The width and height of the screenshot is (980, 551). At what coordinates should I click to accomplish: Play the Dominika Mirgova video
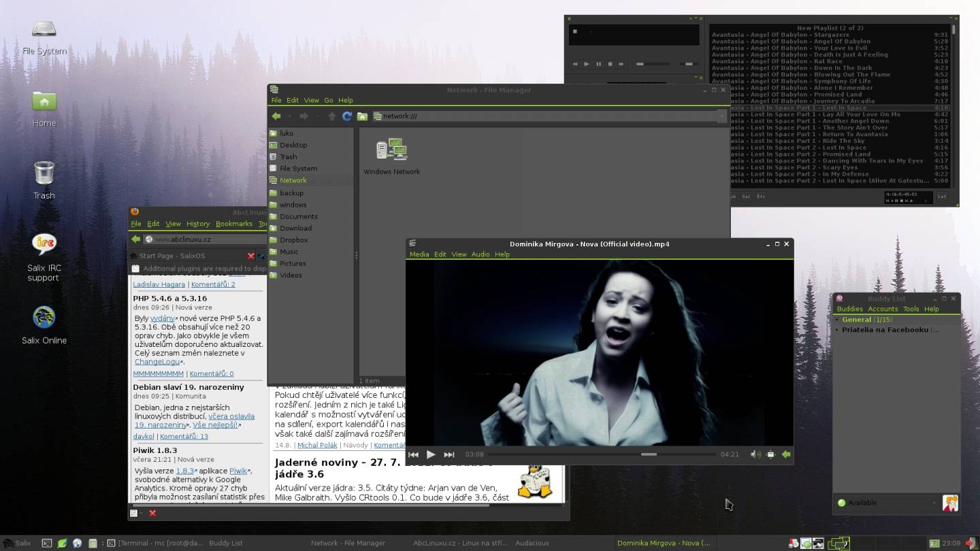[431, 454]
